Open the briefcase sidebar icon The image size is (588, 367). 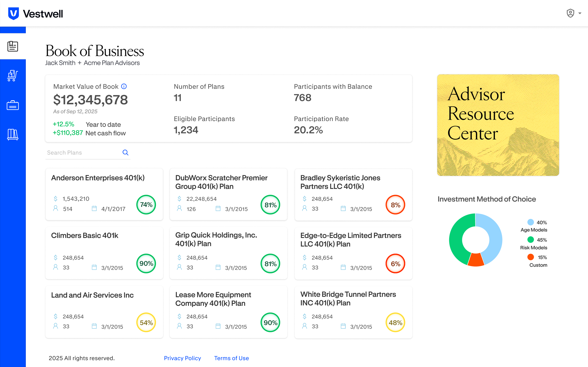tap(13, 105)
